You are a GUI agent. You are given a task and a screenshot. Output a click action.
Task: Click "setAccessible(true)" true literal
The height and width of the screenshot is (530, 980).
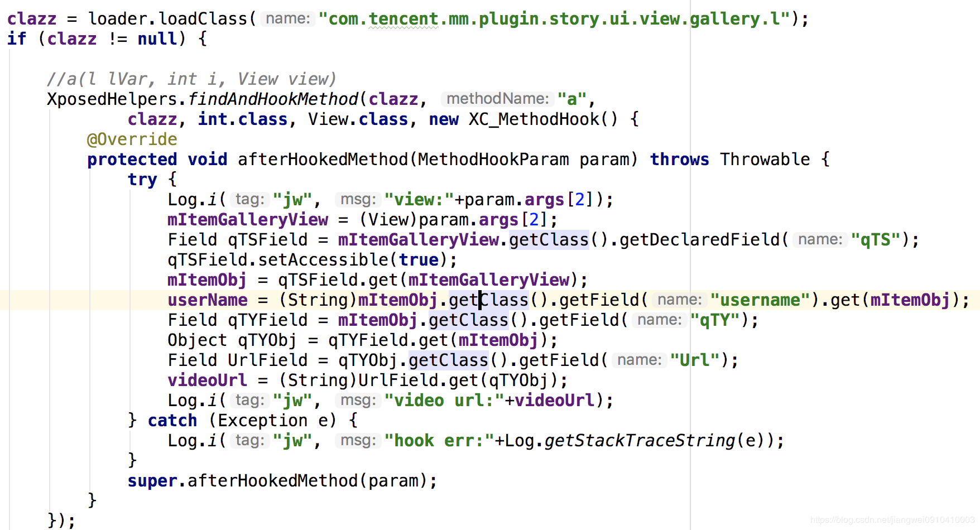pyautogui.click(x=419, y=259)
